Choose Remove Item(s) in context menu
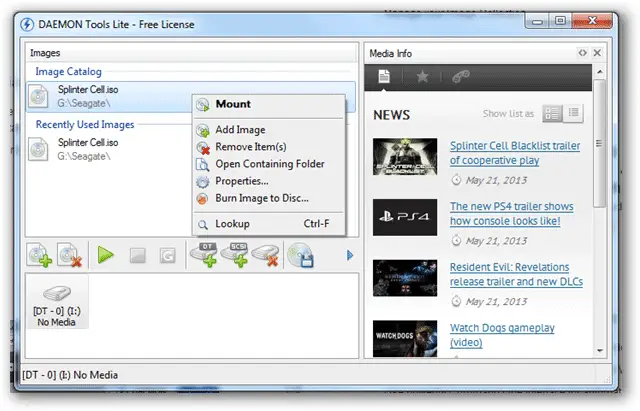 pyautogui.click(x=269, y=147)
